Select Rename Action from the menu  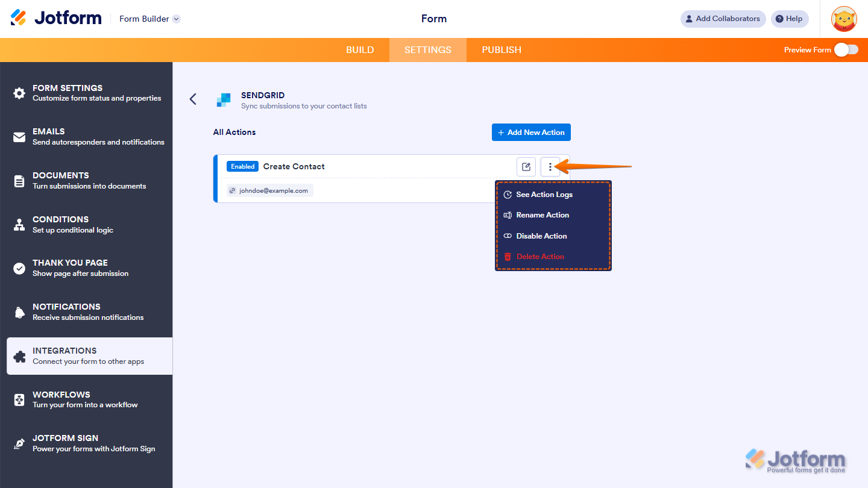(x=542, y=215)
